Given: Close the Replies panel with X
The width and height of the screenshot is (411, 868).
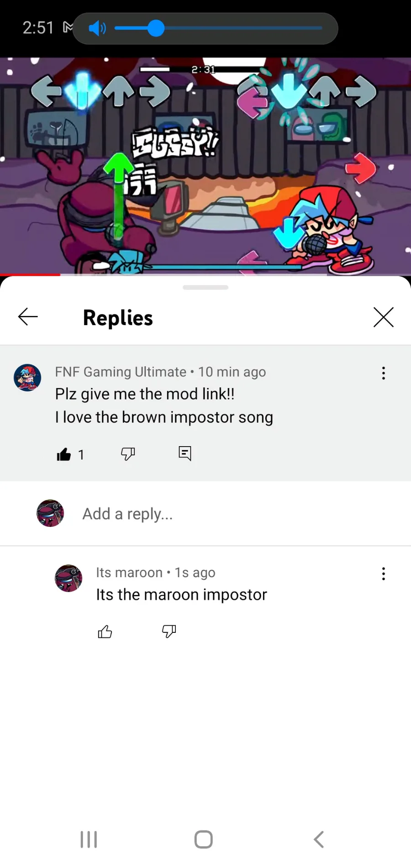Looking at the screenshot, I should click(383, 317).
